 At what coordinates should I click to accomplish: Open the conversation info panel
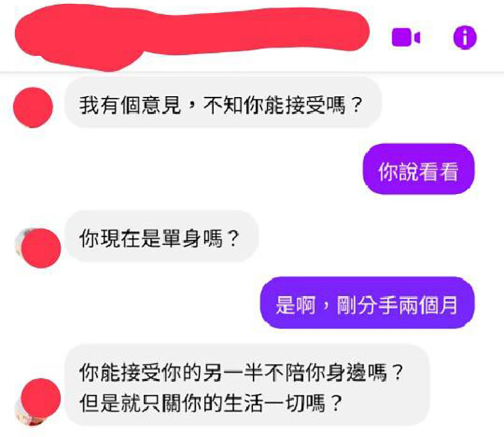pyautogui.click(x=465, y=37)
